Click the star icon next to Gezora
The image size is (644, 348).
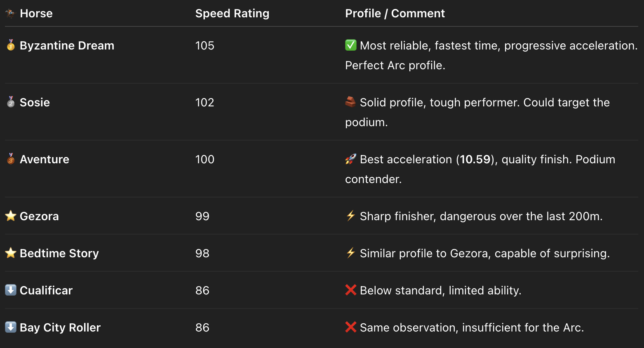[x=11, y=216]
